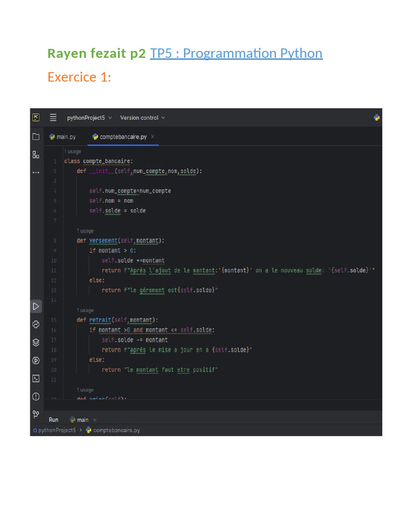Open the hamburger main menu

point(54,117)
